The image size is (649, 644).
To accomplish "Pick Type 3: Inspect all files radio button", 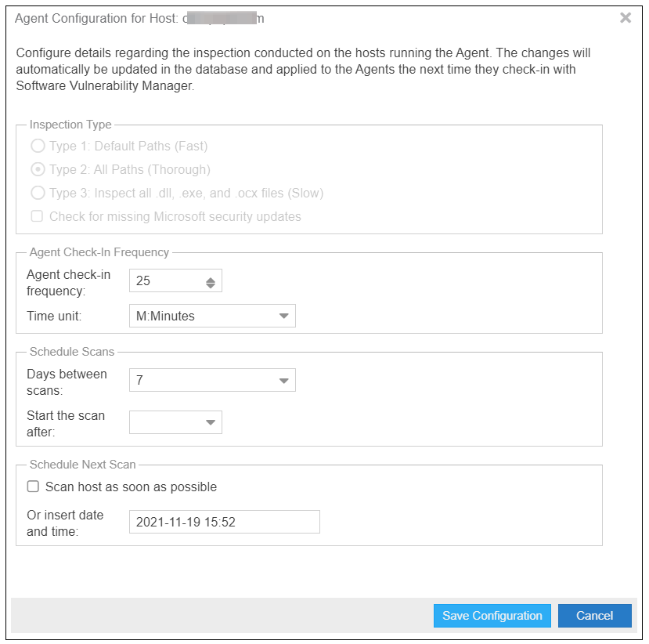I will point(37,193).
